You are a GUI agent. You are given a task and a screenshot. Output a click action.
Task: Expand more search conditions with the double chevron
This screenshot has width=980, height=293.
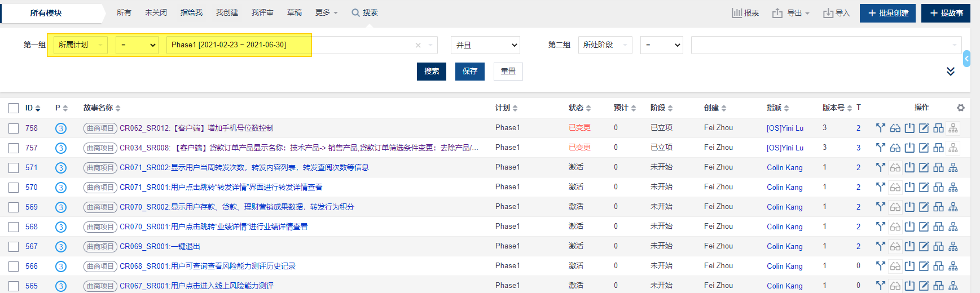[x=951, y=72]
